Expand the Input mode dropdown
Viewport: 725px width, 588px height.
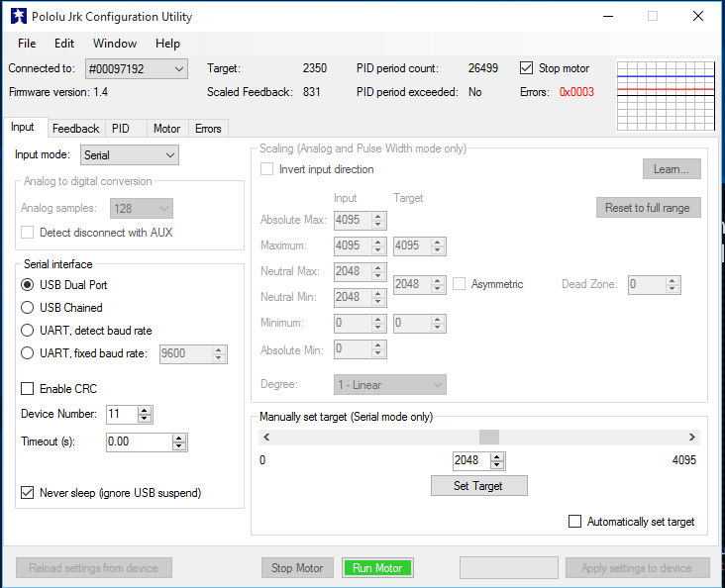[x=169, y=155]
